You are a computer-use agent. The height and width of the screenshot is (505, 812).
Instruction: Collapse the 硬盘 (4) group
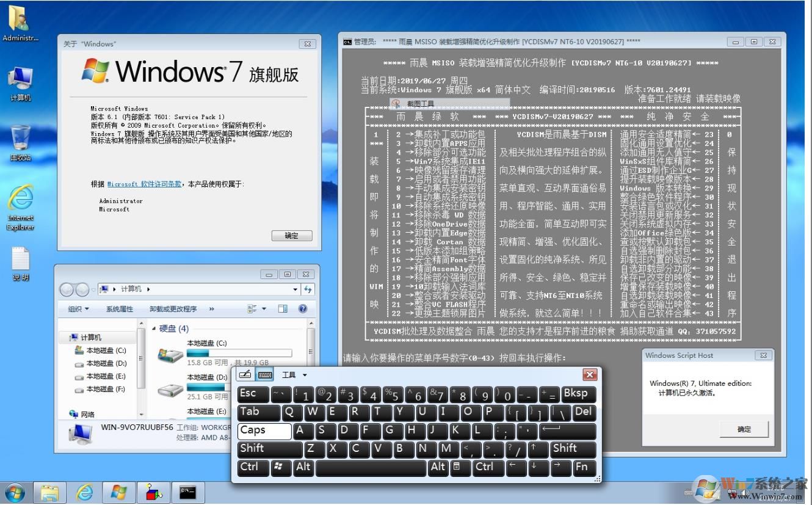(154, 329)
